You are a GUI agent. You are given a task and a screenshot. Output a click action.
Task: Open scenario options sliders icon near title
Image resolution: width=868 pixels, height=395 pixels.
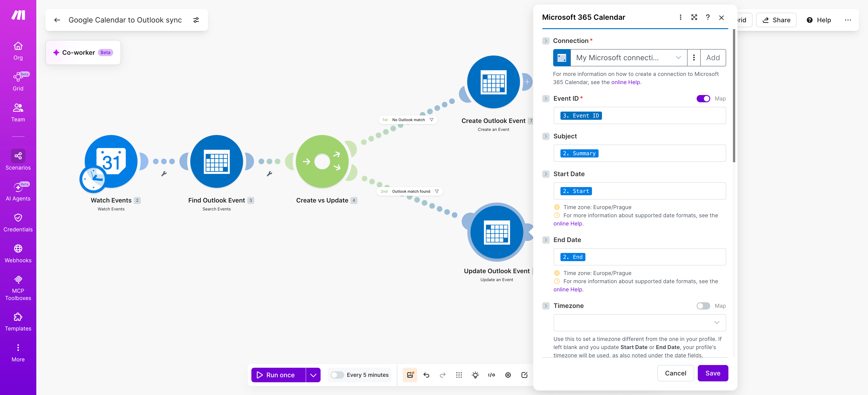[x=196, y=20]
